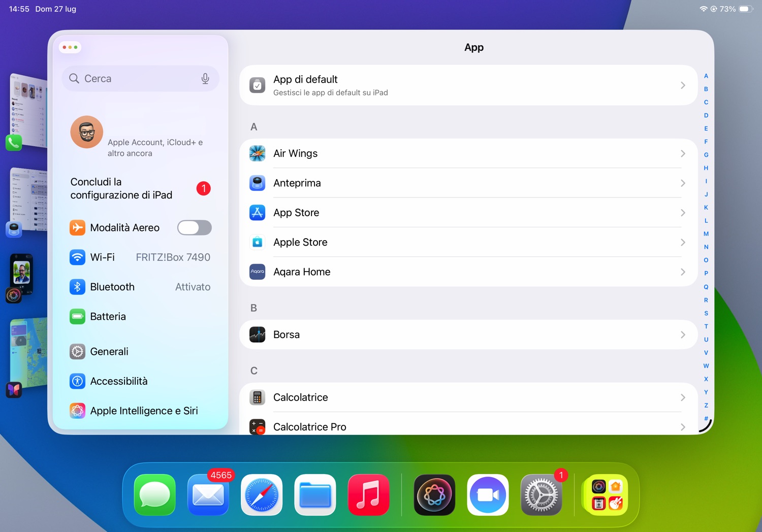Jump to letter M in index

706,234
